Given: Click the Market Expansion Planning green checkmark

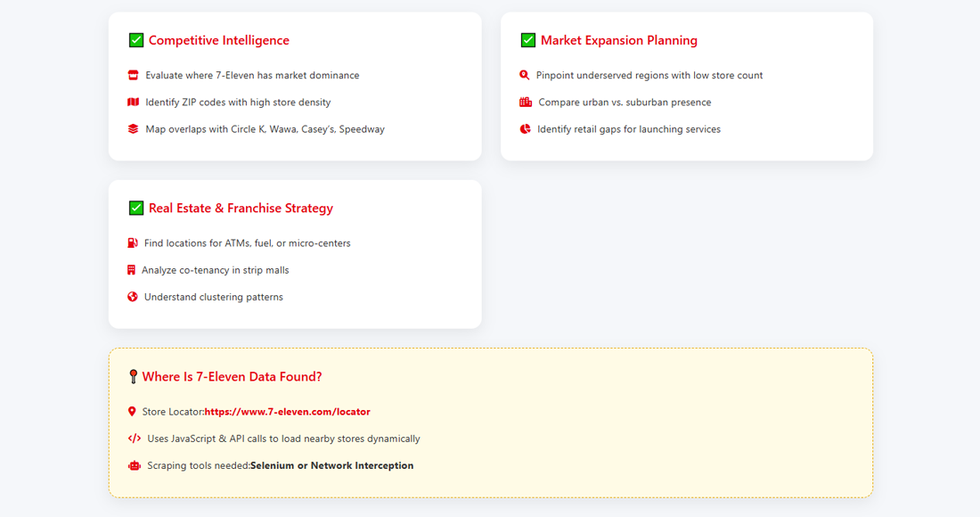Looking at the screenshot, I should [528, 40].
